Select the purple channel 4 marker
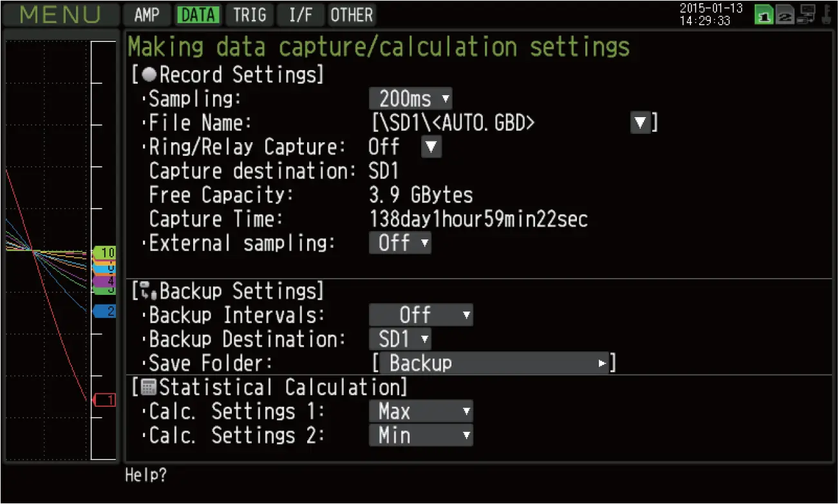 click(104, 281)
